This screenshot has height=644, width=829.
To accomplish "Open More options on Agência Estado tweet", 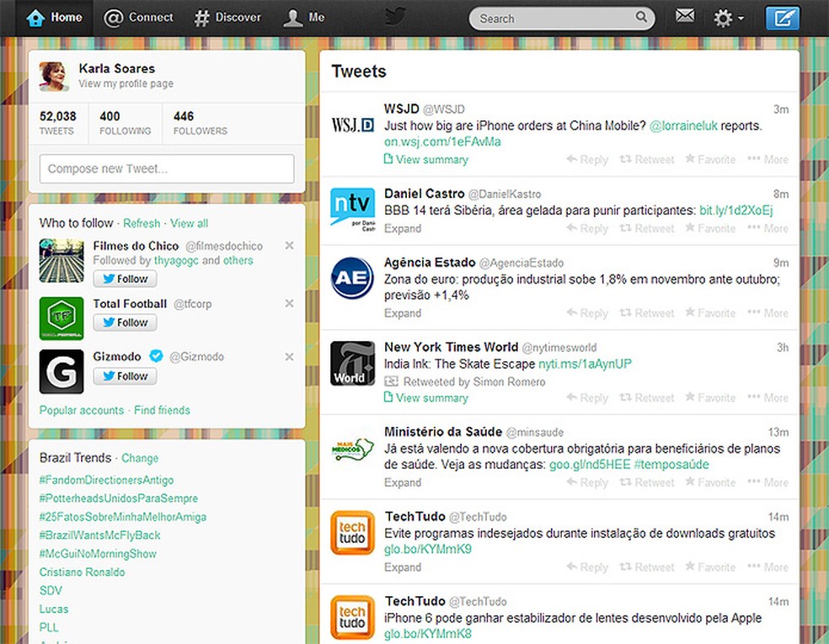I will 767,313.
